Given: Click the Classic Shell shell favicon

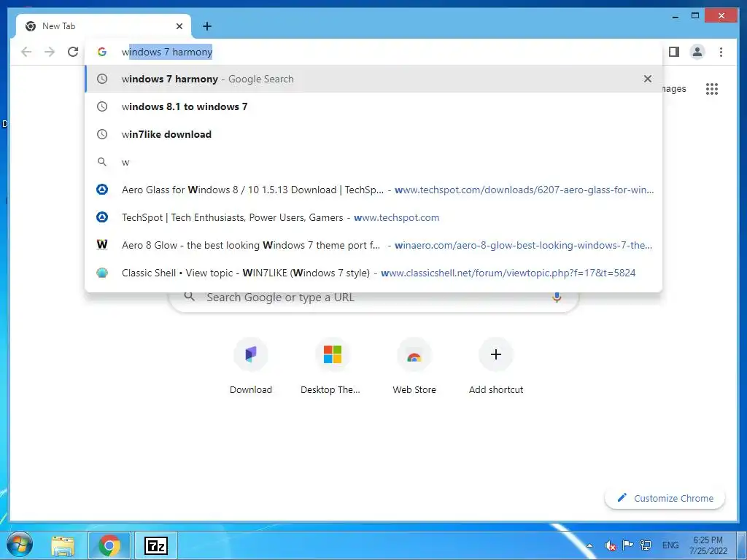Looking at the screenshot, I should click(x=102, y=273).
